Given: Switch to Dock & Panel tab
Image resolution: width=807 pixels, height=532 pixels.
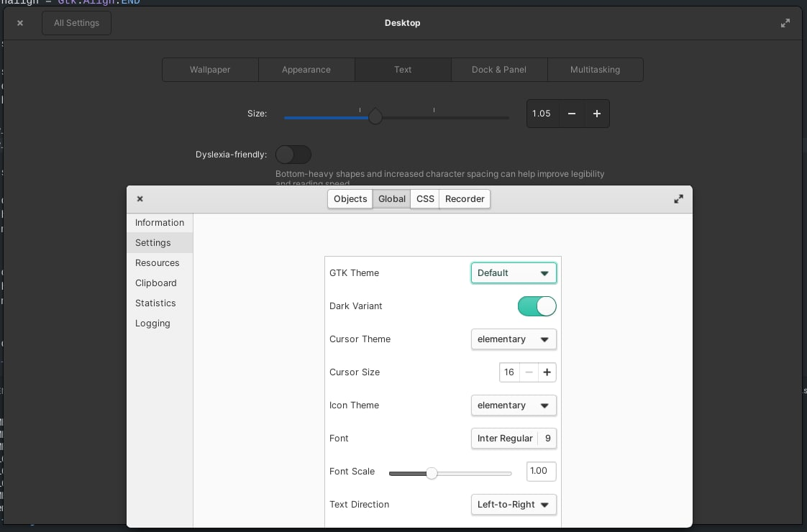Looking at the screenshot, I should tap(499, 70).
